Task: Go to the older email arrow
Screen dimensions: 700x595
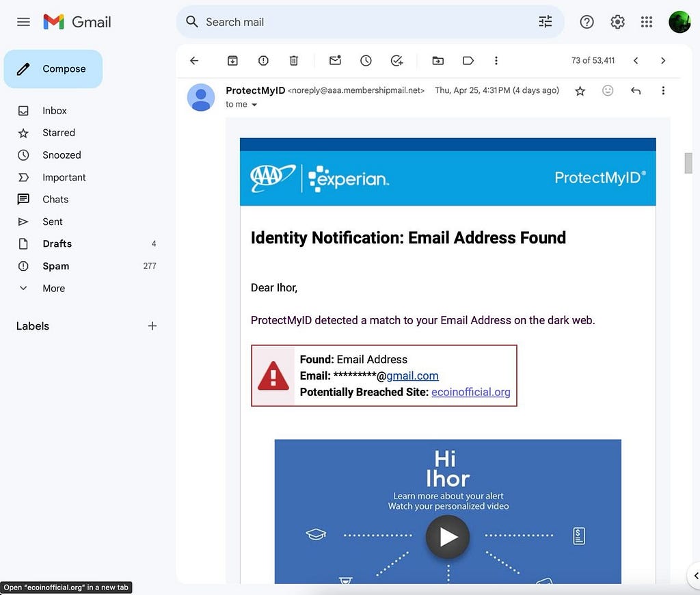Action: pos(663,61)
